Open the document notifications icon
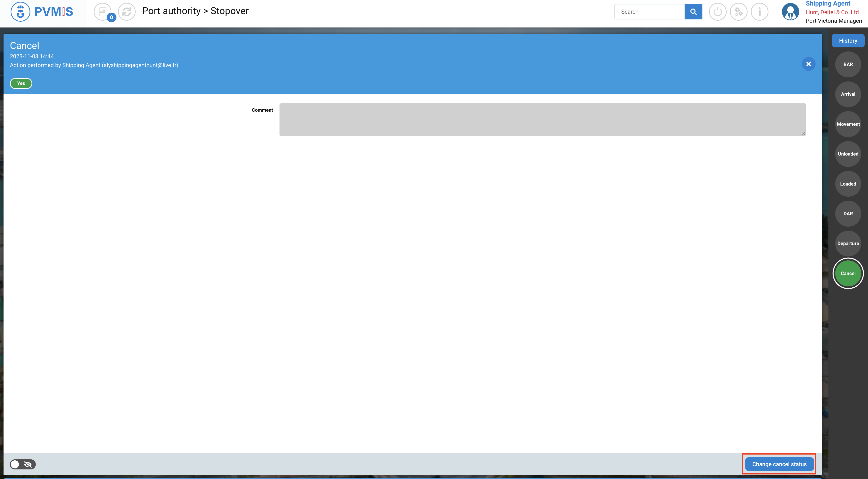This screenshot has height=479, width=868. coord(103,12)
